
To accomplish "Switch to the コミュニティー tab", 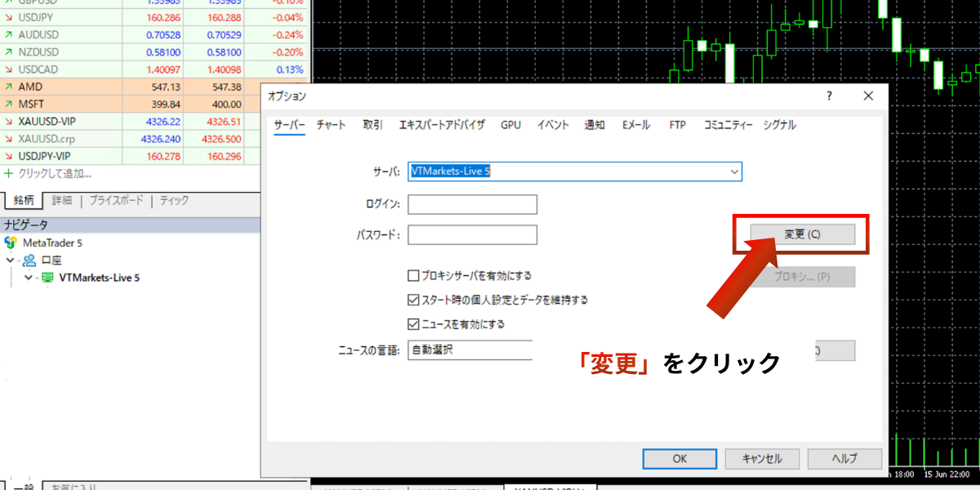I will click(728, 125).
